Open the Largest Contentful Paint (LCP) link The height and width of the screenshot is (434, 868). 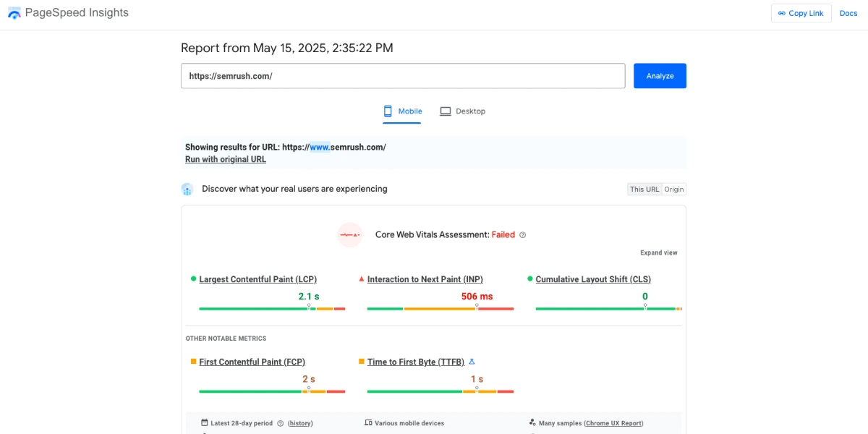click(x=258, y=279)
